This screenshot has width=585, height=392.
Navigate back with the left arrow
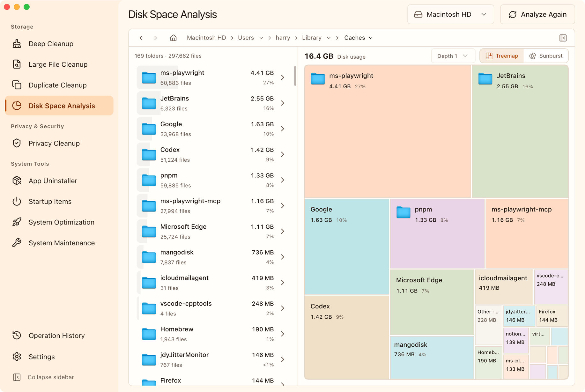(141, 38)
